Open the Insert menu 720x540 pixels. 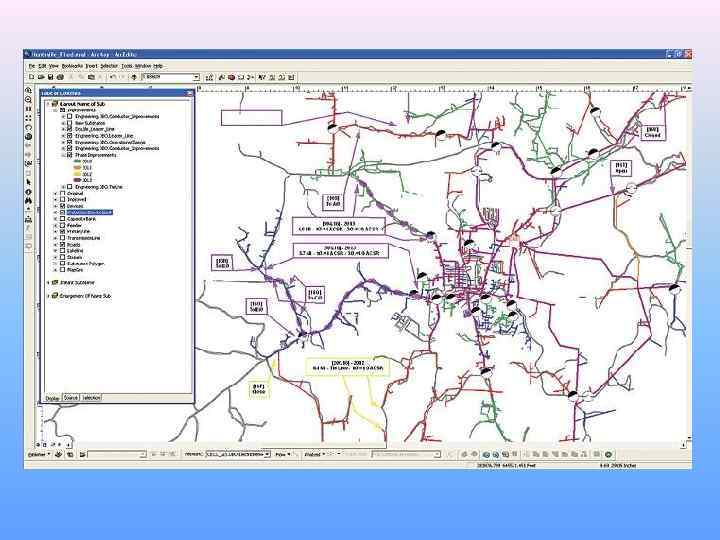91,66
